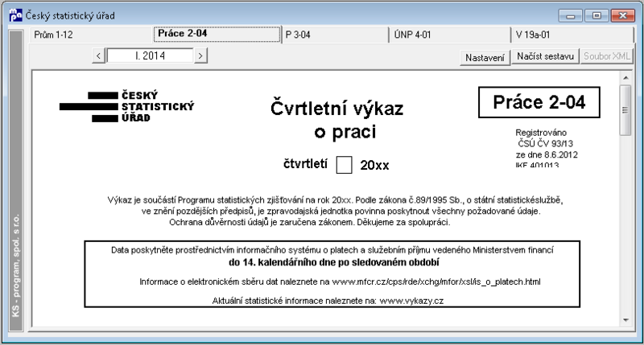Go to previous period with left arrow
This screenshot has width=644, height=345.
pyautogui.click(x=98, y=55)
